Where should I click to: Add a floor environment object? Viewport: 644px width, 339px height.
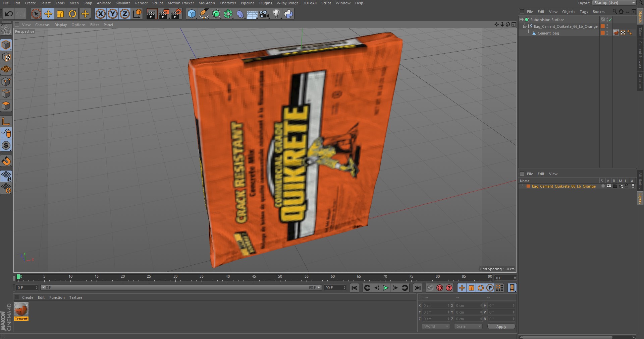(x=252, y=14)
